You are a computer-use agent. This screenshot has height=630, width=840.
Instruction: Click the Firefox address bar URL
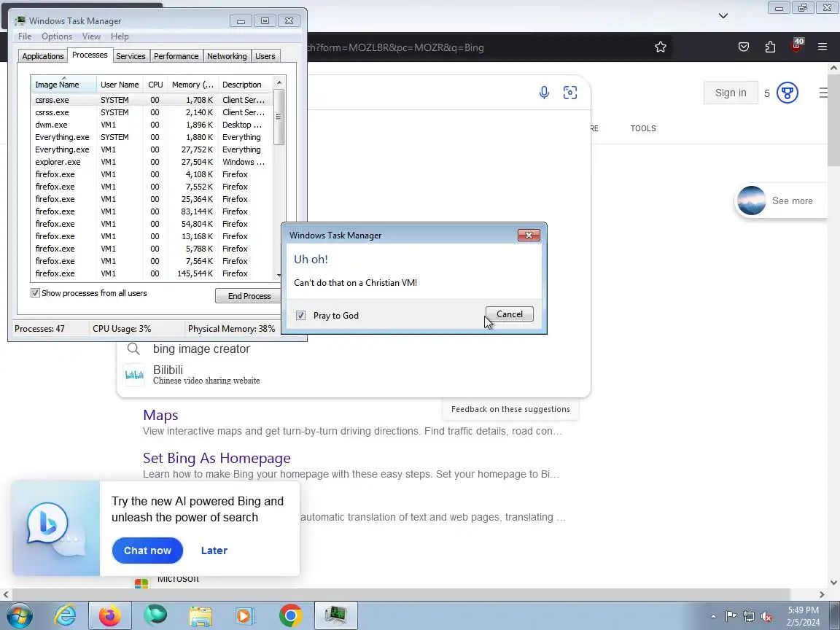pos(397,47)
